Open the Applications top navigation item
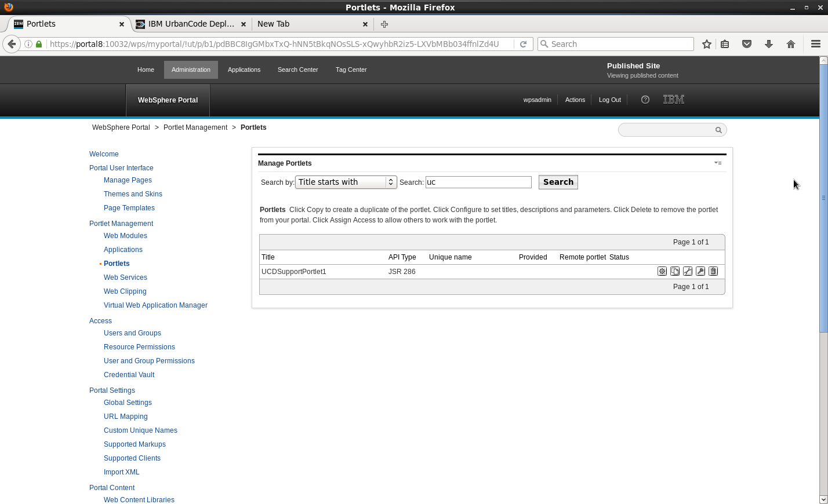The image size is (828, 504). [244, 70]
